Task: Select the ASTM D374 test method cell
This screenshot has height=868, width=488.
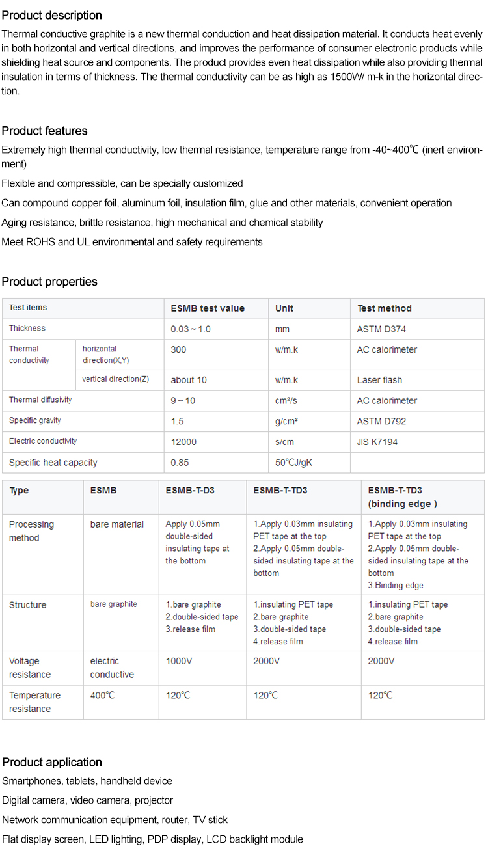Action: (x=381, y=329)
